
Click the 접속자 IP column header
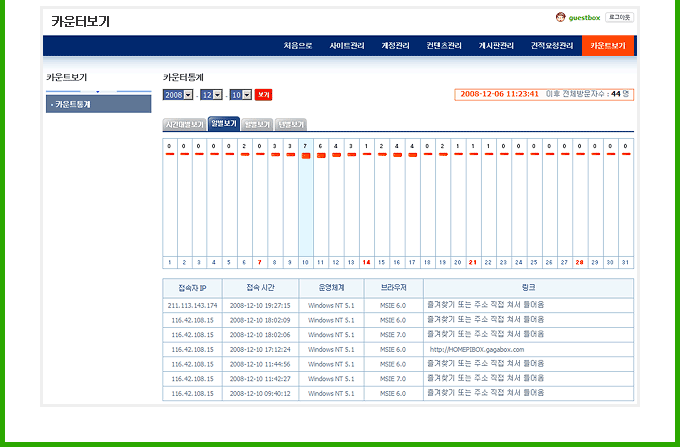192,287
